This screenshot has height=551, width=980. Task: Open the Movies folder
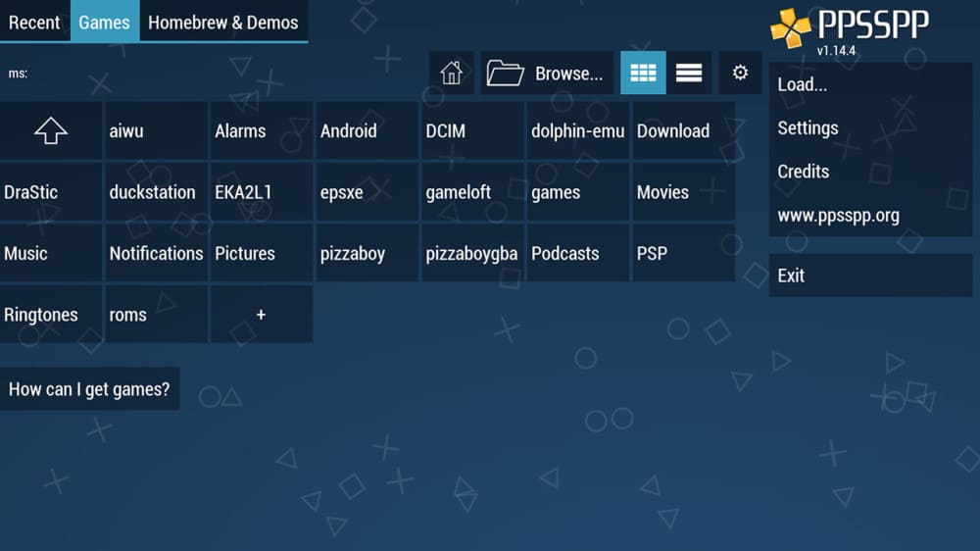pos(684,192)
